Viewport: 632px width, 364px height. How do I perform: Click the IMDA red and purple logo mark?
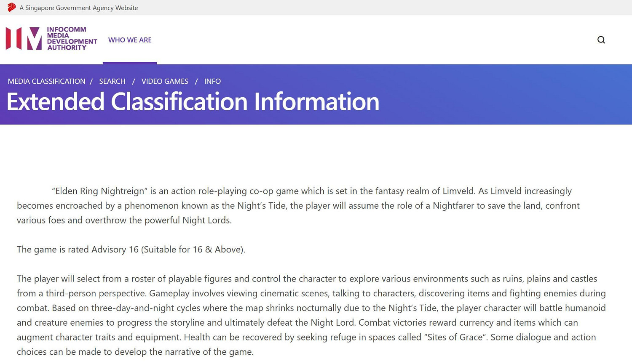coord(24,39)
